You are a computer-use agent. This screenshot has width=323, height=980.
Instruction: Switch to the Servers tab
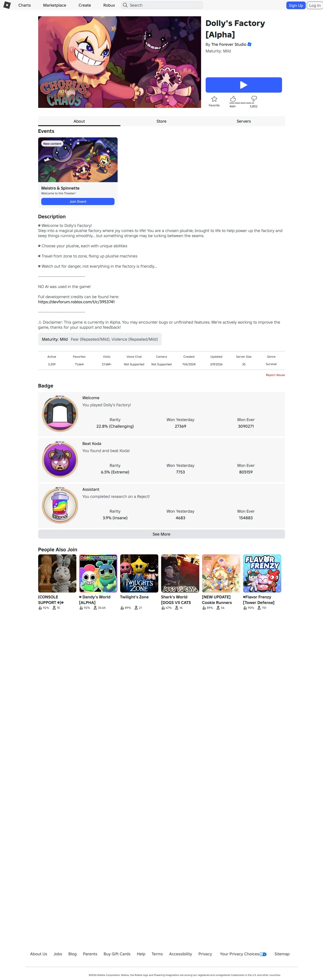point(244,121)
